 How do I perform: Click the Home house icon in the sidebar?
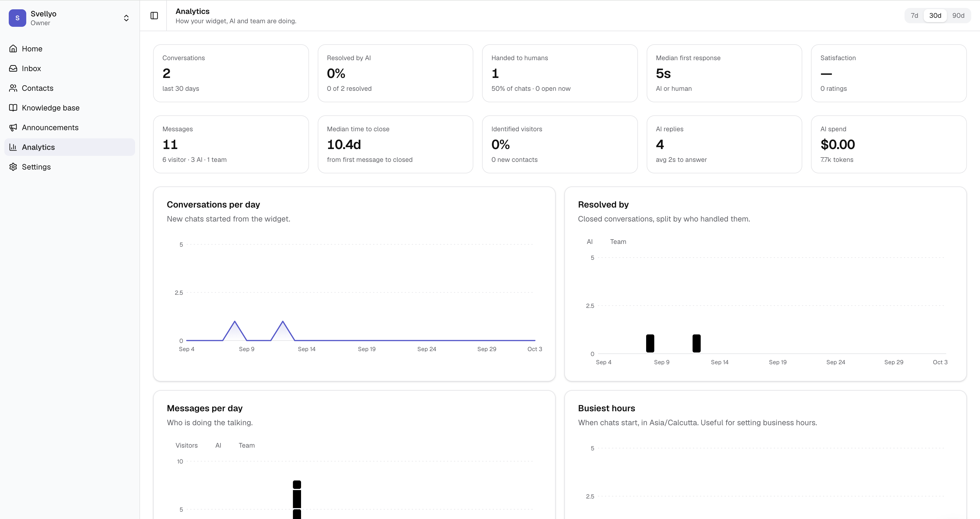coord(13,49)
